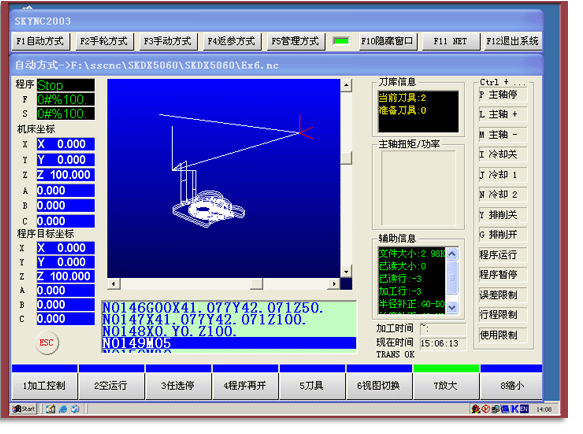
Task: Toggle 行程限制 travel limit button
Action: coord(502,315)
